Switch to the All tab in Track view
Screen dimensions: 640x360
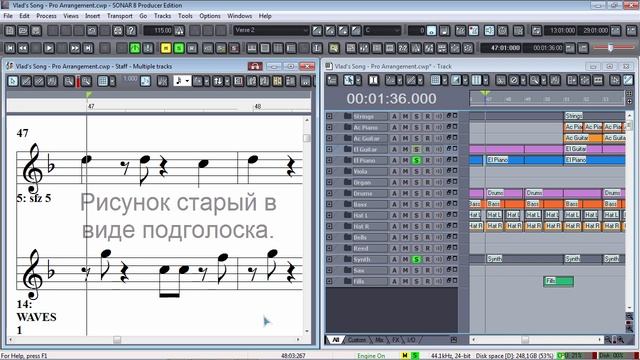click(336, 340)
